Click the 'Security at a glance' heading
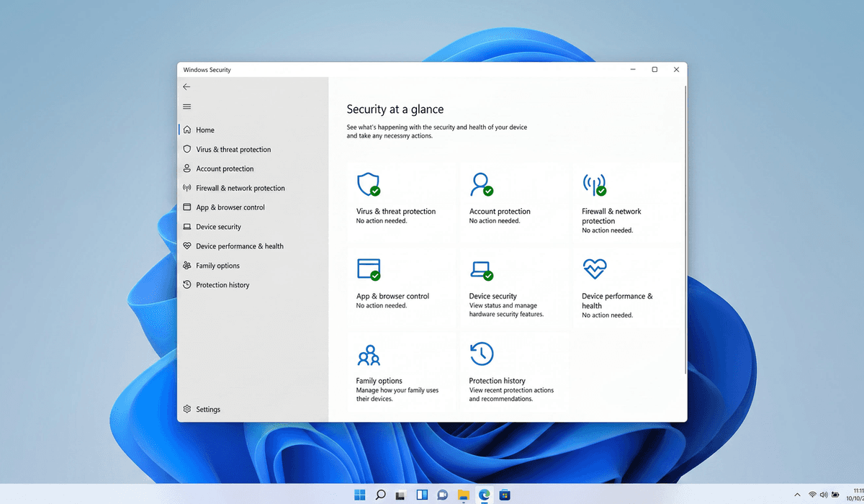This screenshot has height=504, width=864. (x=395, y=109)
